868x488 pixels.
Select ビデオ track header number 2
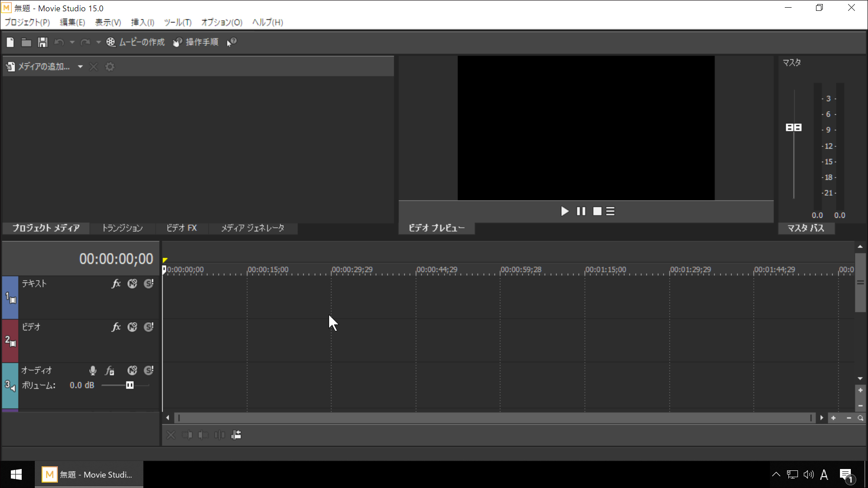[10, 341]
